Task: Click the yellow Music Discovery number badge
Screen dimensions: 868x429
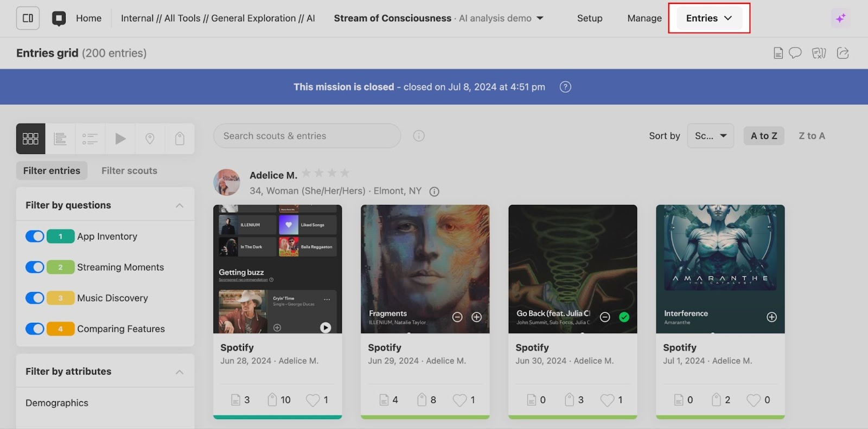Action: click(60, 298)
